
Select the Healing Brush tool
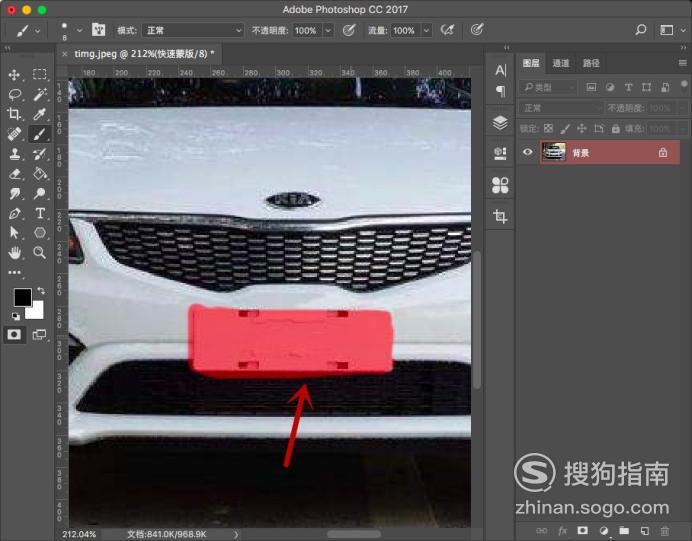[x=14, y=134]
